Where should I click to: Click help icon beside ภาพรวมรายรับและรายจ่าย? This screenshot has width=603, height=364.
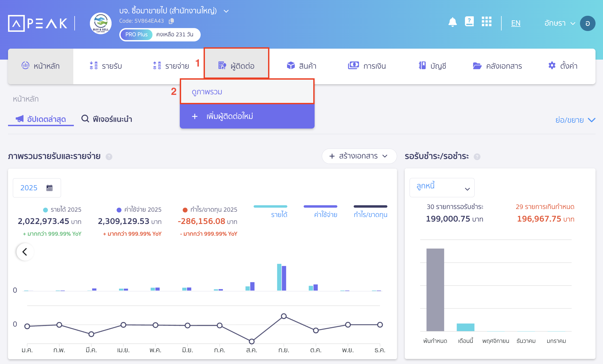coord(109,157)
